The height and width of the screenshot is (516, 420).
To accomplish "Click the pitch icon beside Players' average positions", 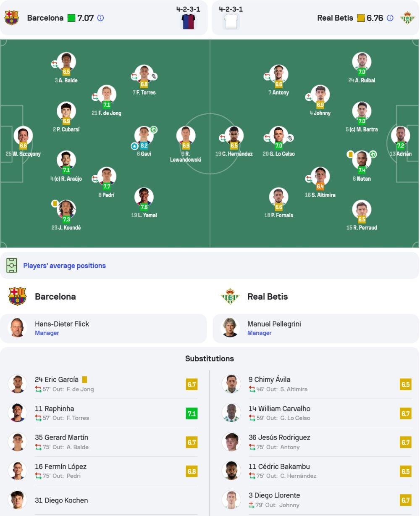I will (x=12, y=266).
